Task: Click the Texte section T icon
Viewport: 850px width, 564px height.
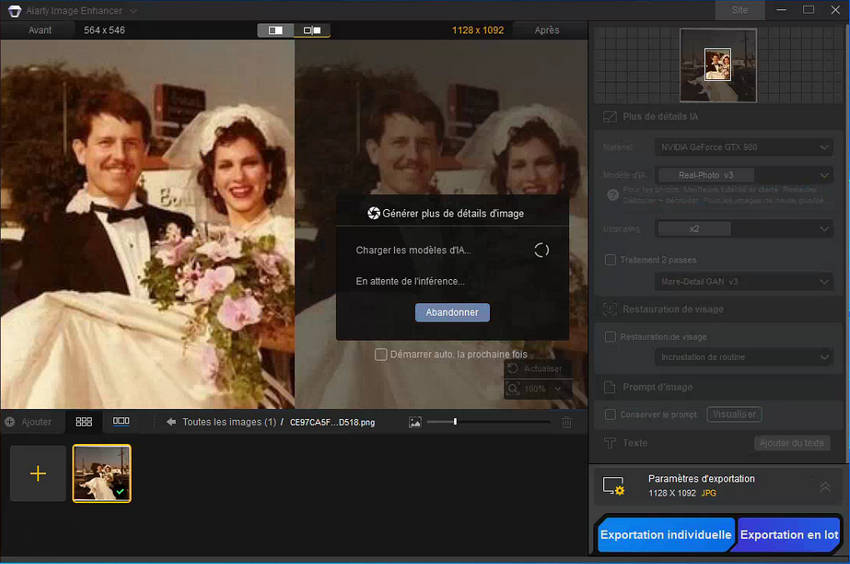Action: [x=610, y=443]
